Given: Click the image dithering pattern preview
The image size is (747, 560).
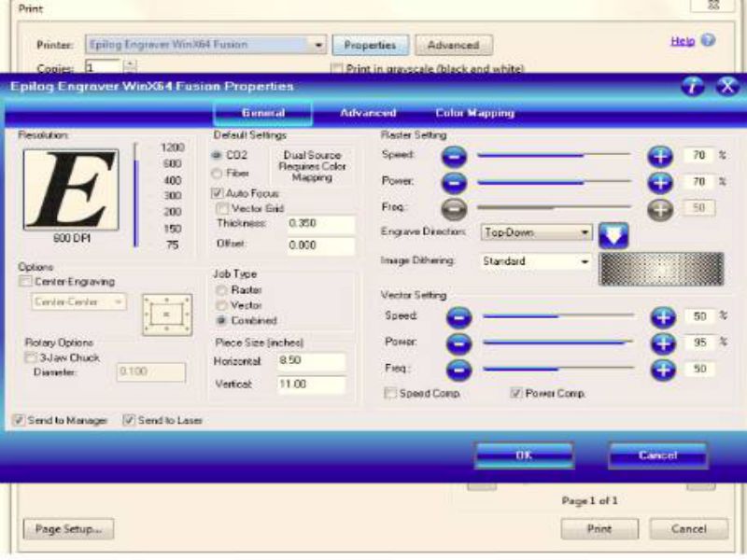Looking at the screenshot, I should coord(662,269).
